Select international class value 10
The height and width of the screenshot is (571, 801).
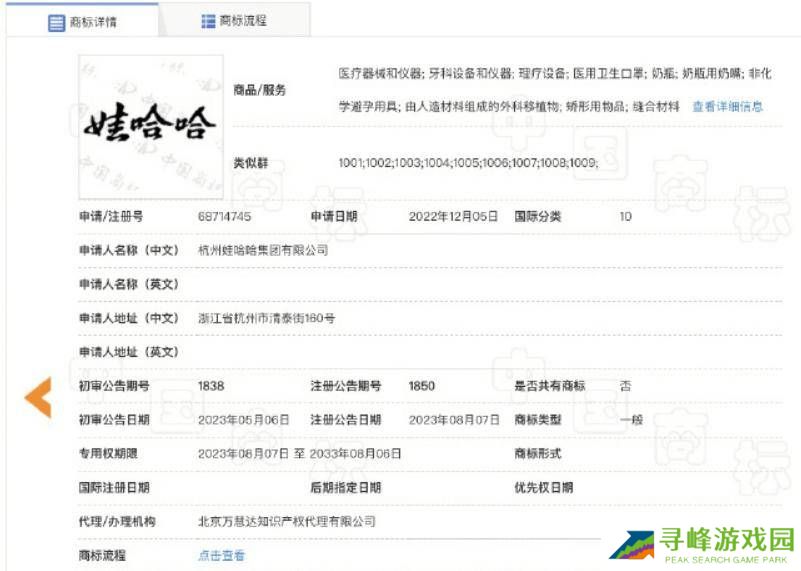point(625,217)
